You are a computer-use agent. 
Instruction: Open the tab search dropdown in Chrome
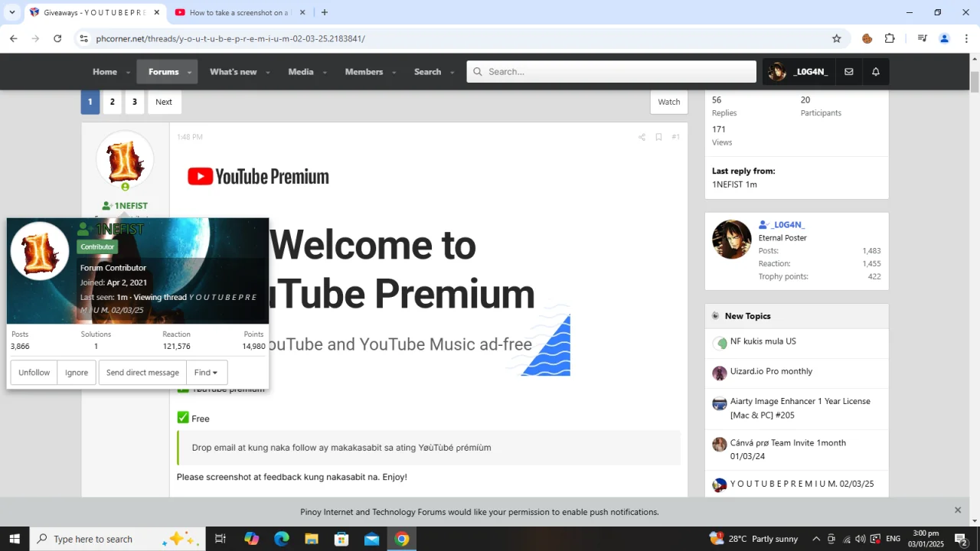[x=12, y=12]
